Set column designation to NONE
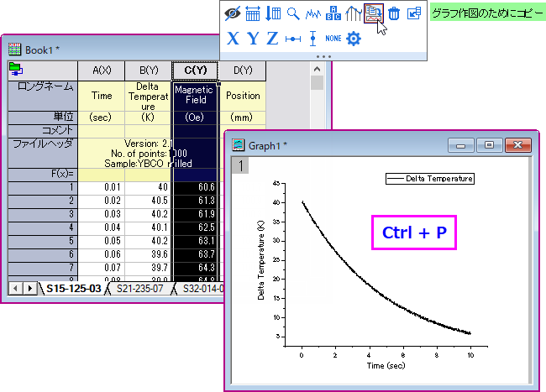 [333, 39]
